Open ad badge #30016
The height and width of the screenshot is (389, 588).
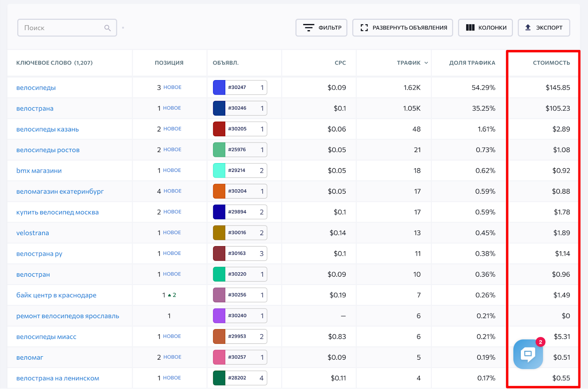[x=240, y=233]
